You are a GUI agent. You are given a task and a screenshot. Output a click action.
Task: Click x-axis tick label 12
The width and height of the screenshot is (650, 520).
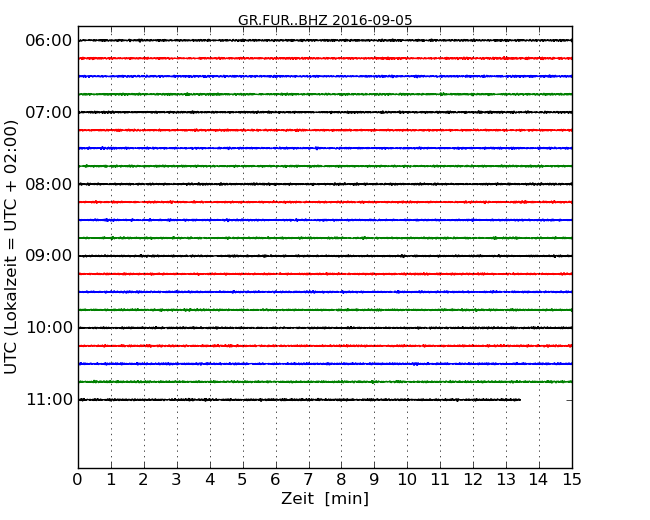[473, 479]
